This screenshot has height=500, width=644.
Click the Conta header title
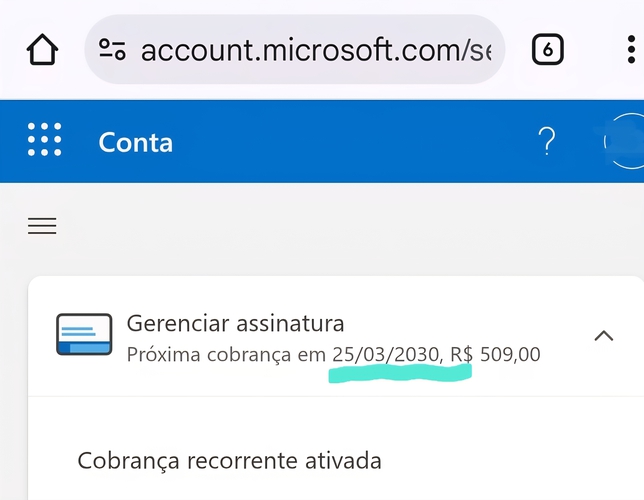[135, 142]
